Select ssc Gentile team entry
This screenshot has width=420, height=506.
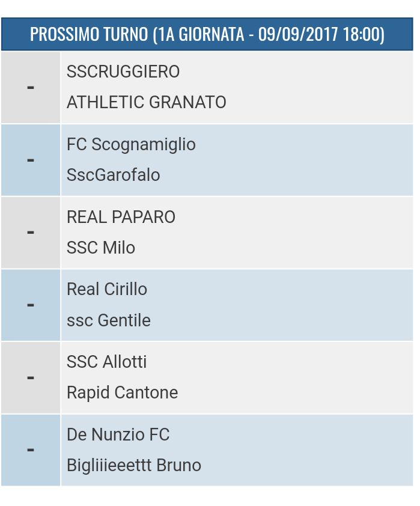point(109,320)
